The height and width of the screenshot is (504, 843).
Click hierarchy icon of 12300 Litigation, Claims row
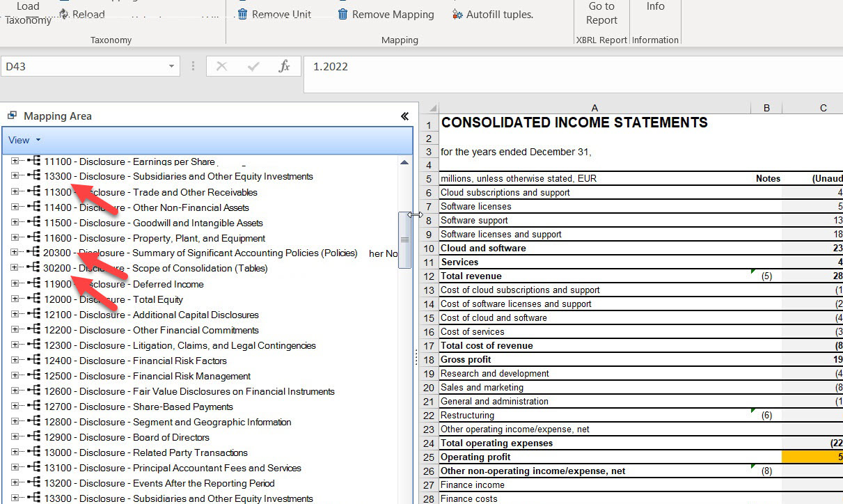33,345
